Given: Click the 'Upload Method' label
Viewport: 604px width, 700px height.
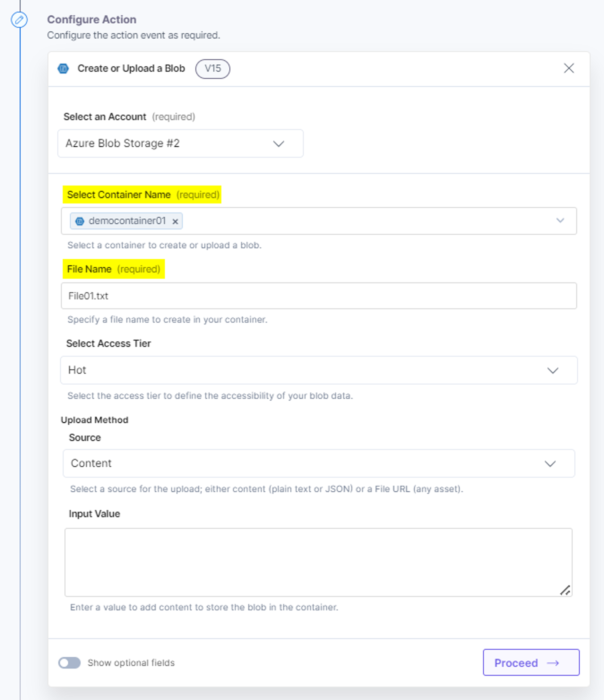Looking at the screenshot, I should tap(95, 420).
